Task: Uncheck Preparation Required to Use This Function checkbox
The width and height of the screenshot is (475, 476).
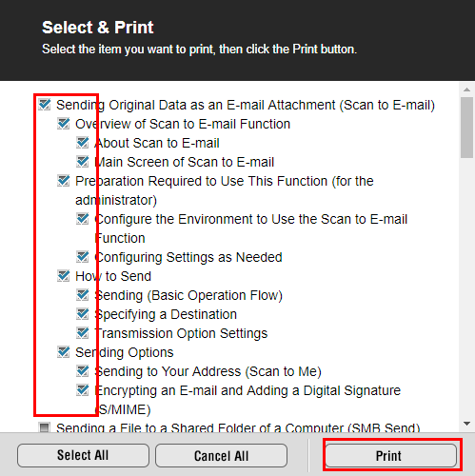Action: click(x=64, y=180)
